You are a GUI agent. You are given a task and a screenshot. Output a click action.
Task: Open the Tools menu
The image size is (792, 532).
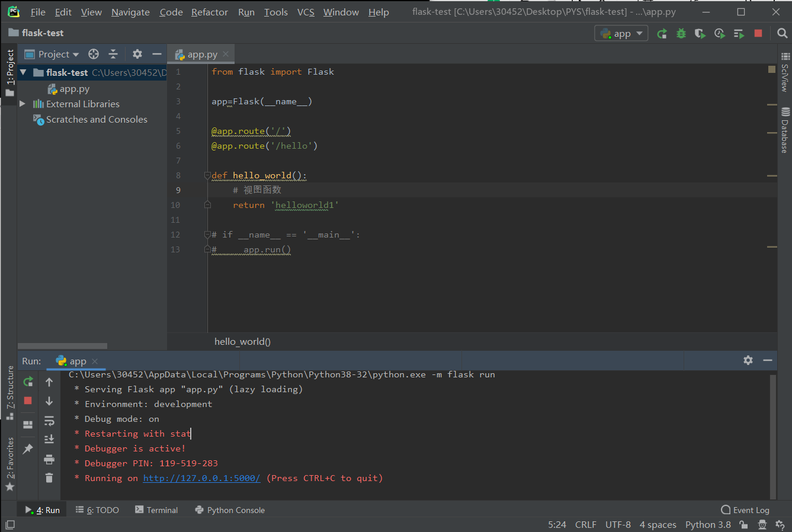click(275, 12)
